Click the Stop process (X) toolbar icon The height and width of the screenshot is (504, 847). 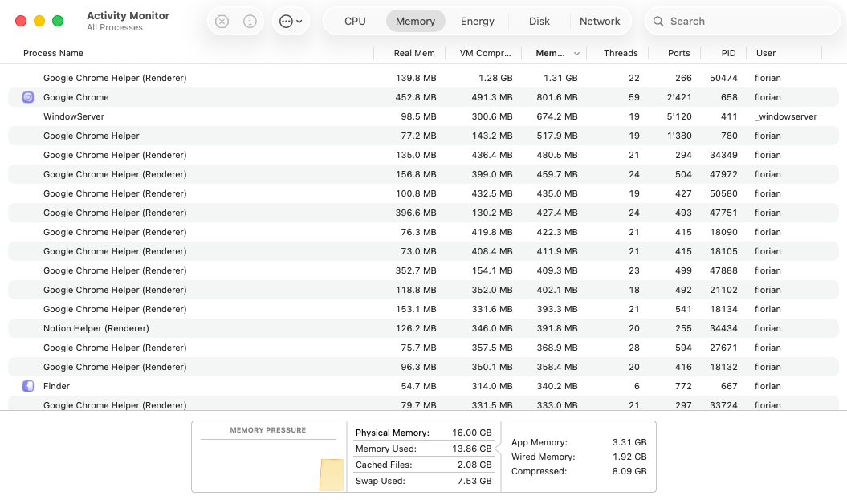coord(222,21)
